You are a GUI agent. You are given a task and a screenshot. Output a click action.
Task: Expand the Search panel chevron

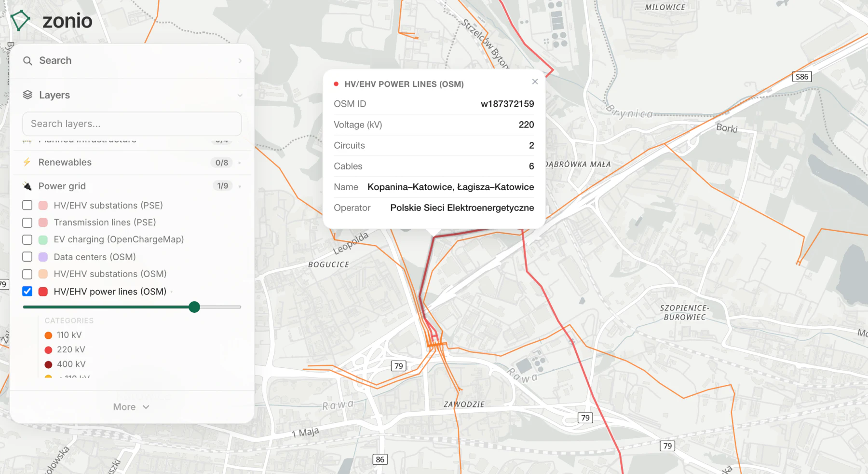pos(240,61)
